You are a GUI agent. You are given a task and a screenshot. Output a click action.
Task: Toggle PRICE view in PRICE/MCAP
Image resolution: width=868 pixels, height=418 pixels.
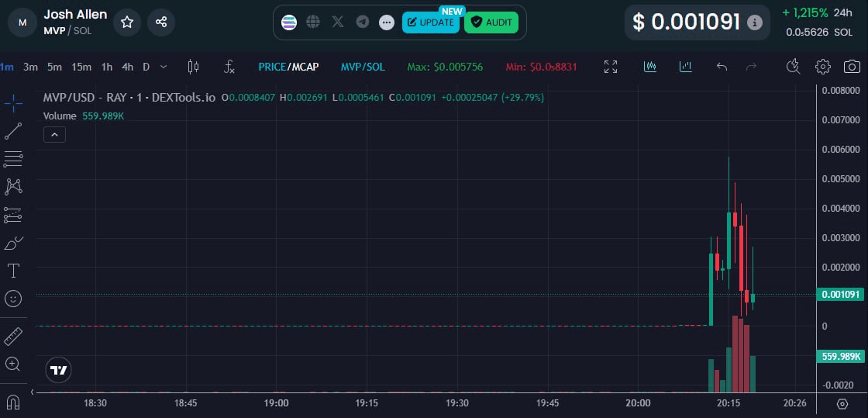(x=271, y=67)
